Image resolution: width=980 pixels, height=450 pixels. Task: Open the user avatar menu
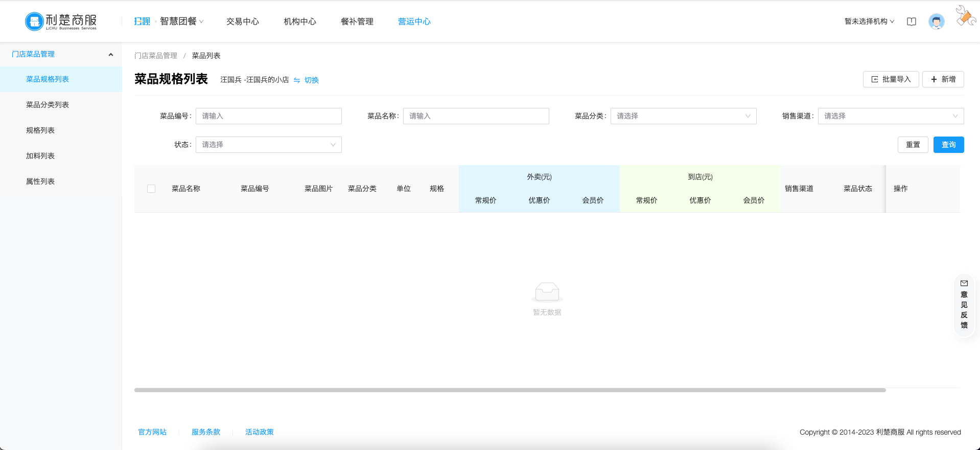point(937,21)
